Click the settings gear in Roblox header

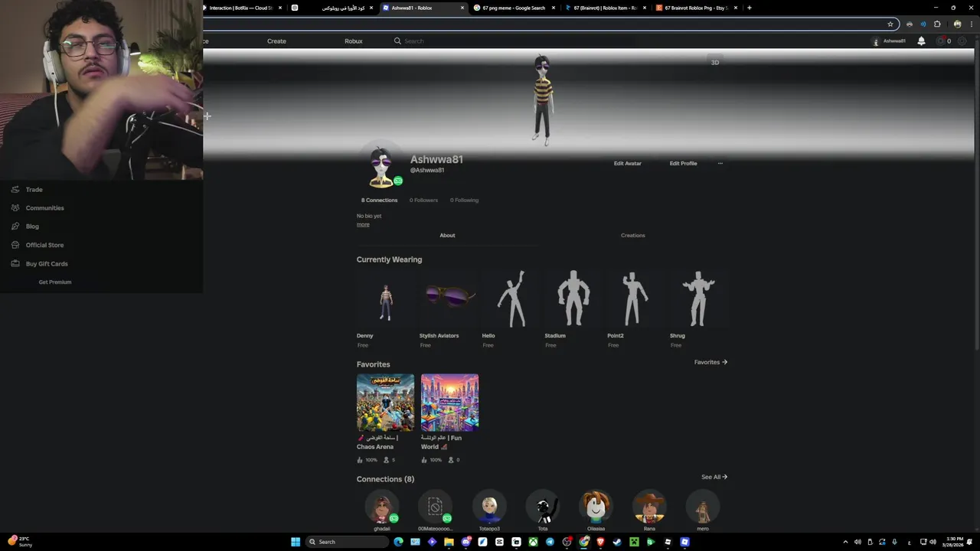962,41
